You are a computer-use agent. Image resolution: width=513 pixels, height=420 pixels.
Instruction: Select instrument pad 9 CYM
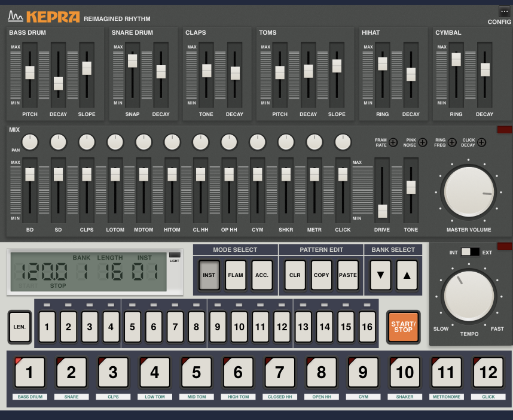363,372
